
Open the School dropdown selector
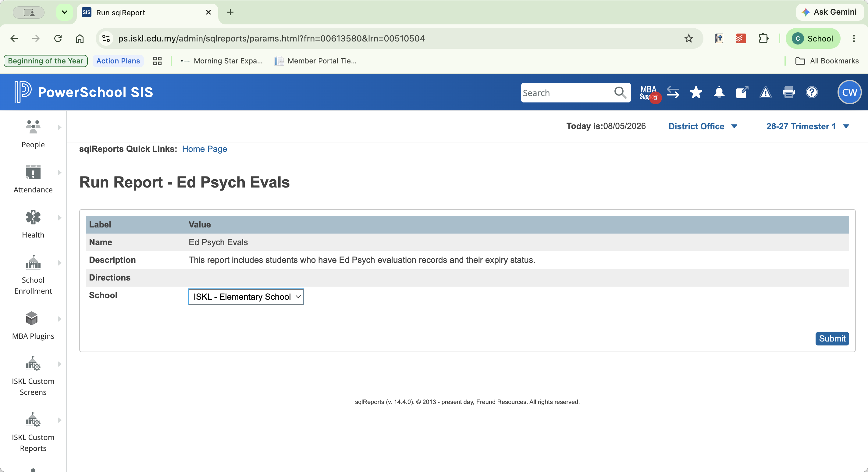click(246, 297)
